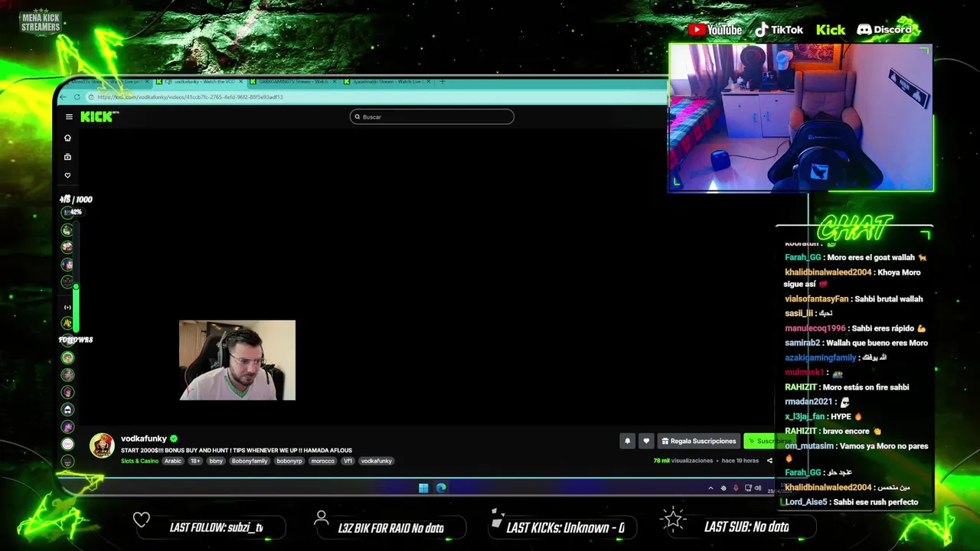The height and width of the screenshot is (551, 980).
Task: Open Following heart icon in sidebar
Action: [67, 175]
